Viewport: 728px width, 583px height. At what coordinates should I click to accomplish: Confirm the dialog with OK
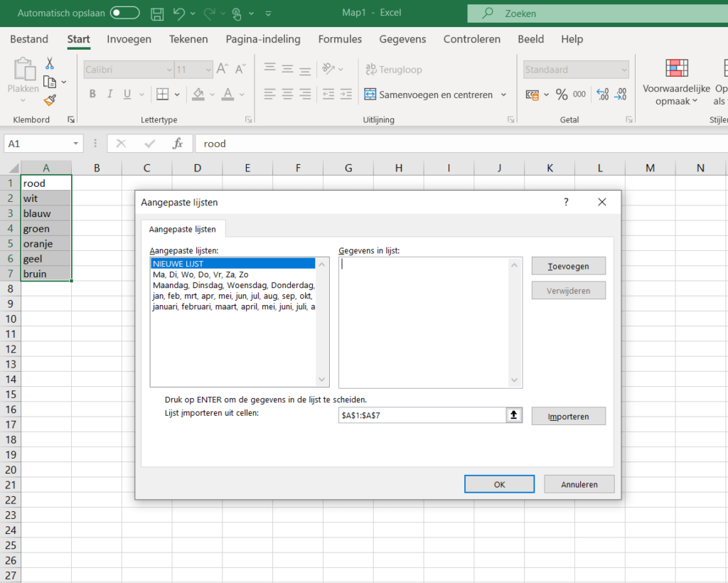(x=499, y=484)
